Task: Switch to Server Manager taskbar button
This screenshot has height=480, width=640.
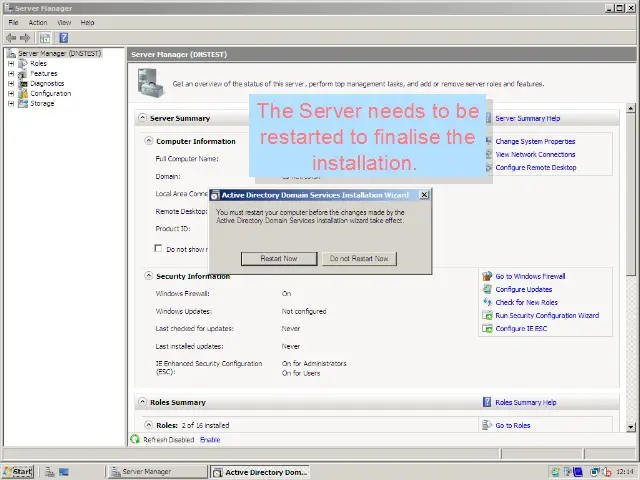Action: coord(158,471)
